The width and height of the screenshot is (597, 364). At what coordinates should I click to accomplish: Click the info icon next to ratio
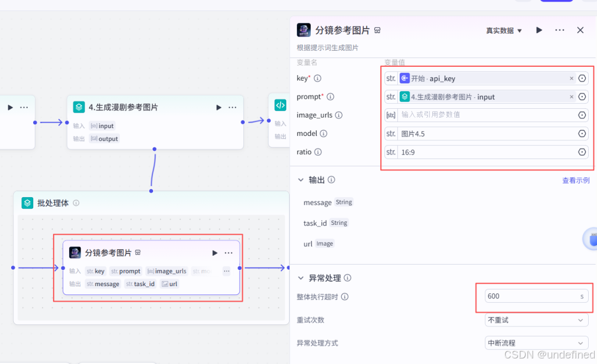point(318,152)
